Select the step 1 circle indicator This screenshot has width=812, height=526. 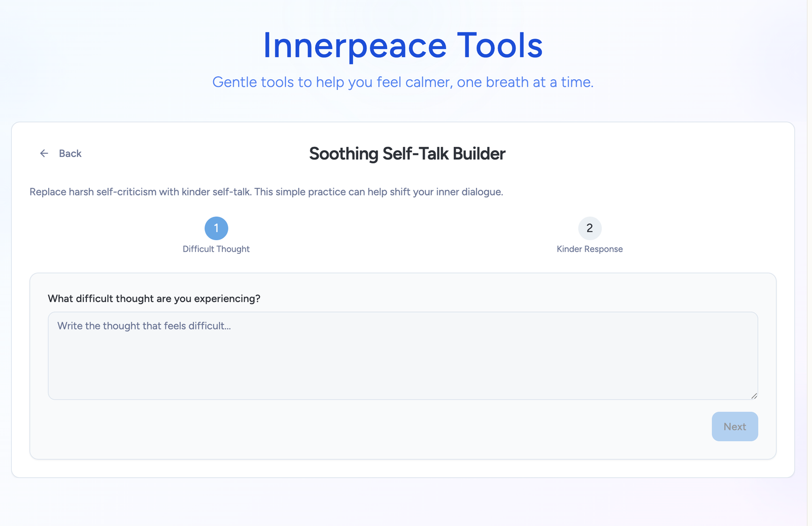click(216, 228)
